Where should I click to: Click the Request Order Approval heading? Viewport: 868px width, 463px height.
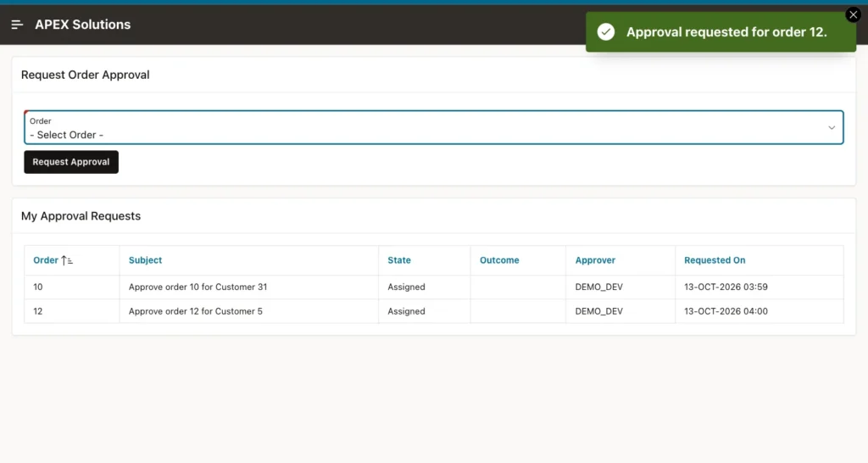[86, 75]
